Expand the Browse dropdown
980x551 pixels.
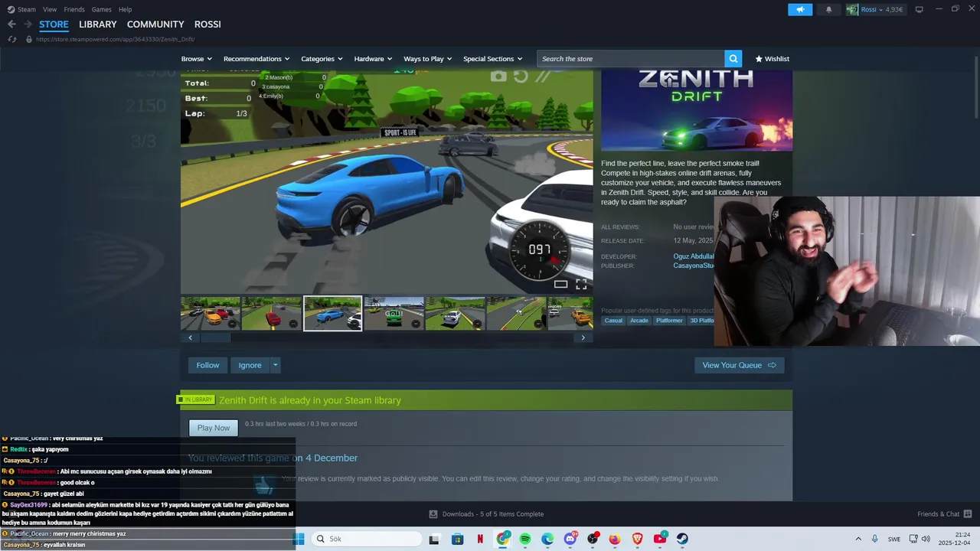point(197,59)
